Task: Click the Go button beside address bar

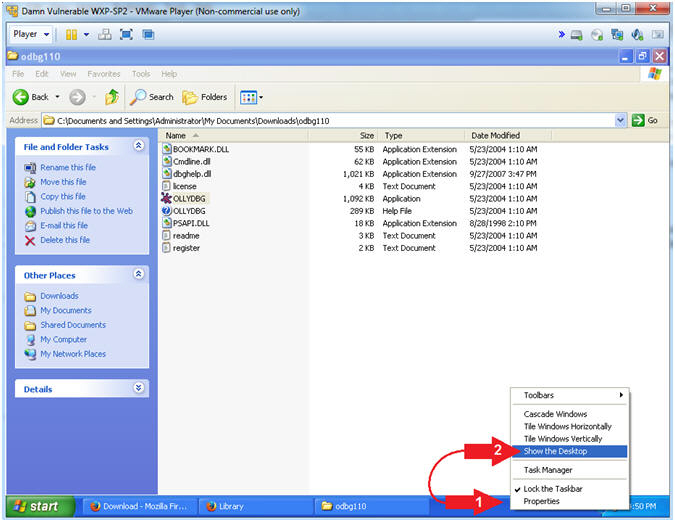Action: click(645, 120)
